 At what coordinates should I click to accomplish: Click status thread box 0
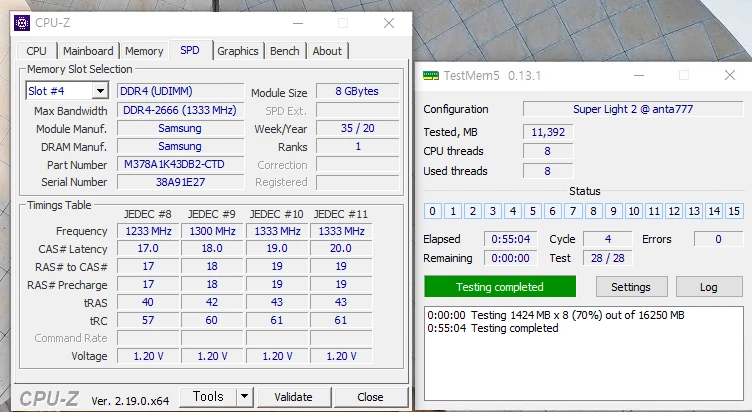coord(433,211)
